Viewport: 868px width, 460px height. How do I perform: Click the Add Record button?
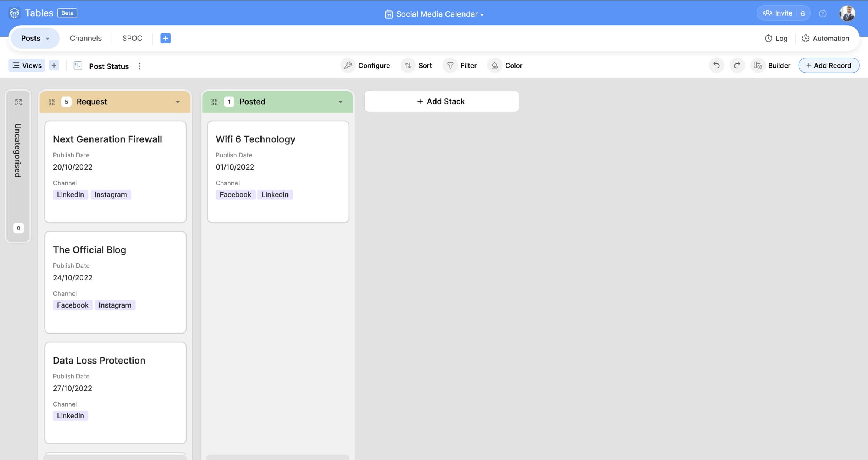click(x=829, y=65)
